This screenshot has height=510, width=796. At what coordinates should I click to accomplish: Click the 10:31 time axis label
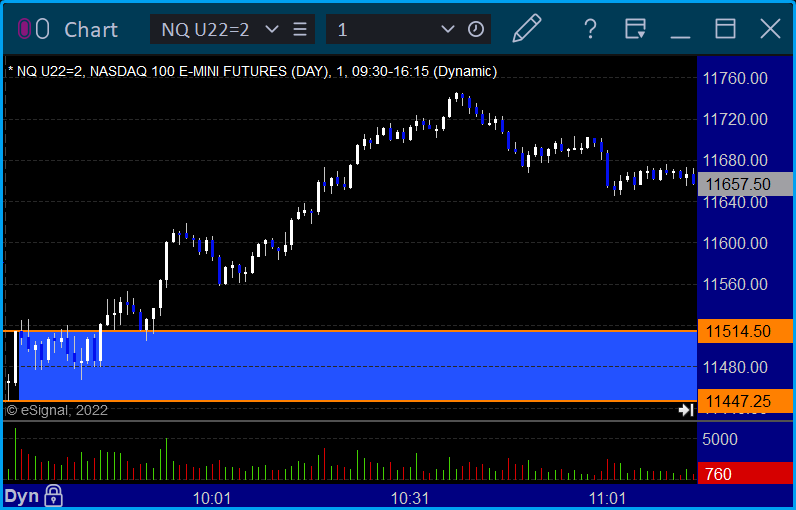[410, 498]
